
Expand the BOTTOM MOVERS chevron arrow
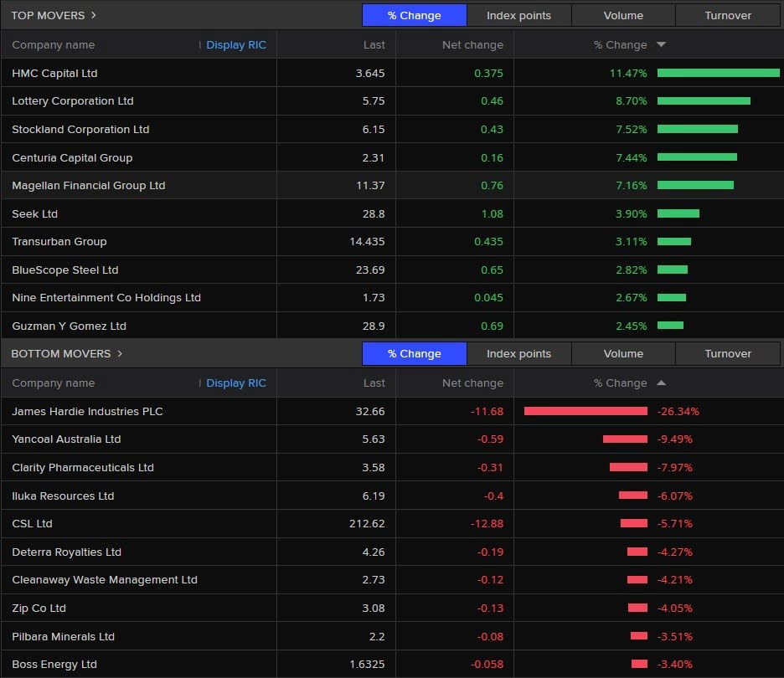pyautogui.click(x=120, y=353)
